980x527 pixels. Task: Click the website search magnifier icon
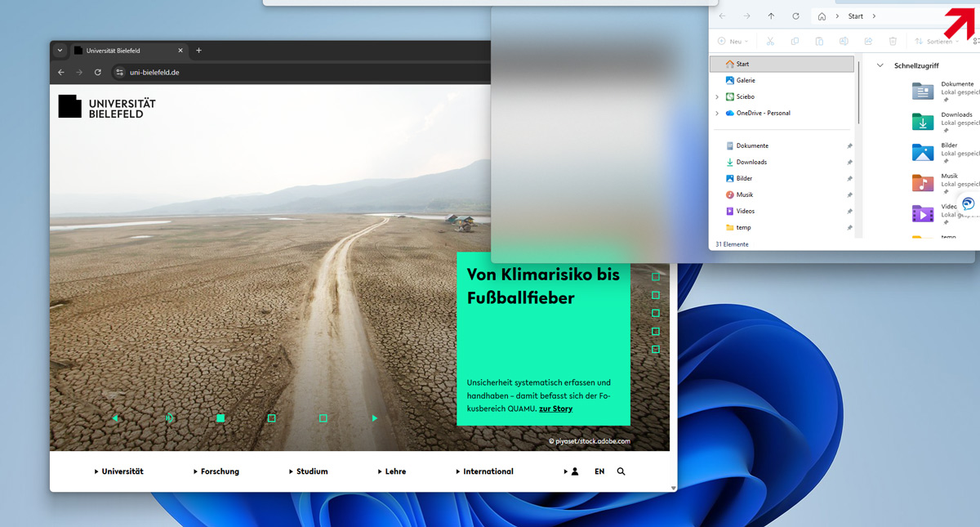tap(621, 471)
